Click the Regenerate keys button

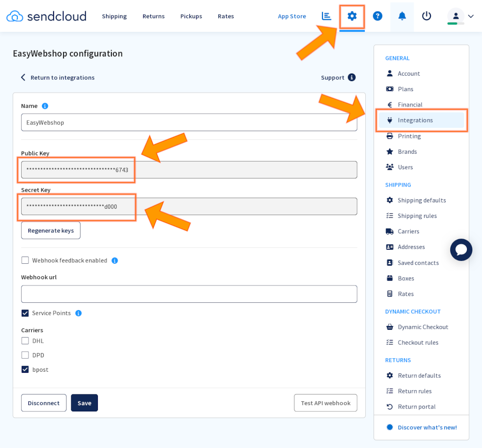click(x=51, y=230)
